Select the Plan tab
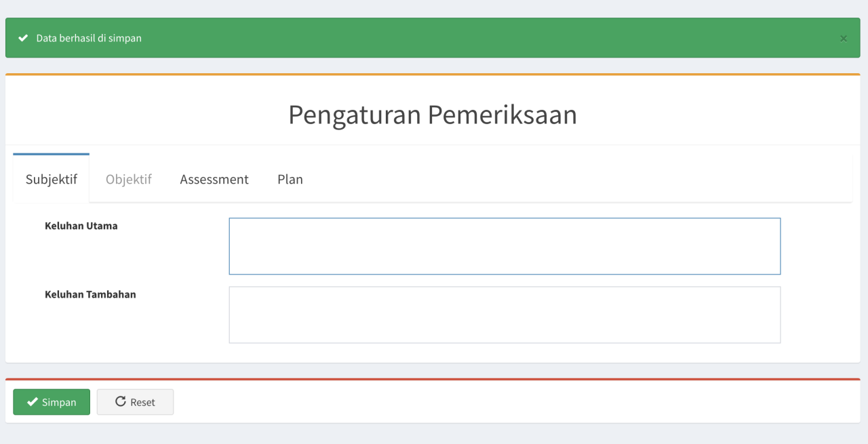Image resolution: width=868 pixels, height=444 pixels. coord(290,180)
